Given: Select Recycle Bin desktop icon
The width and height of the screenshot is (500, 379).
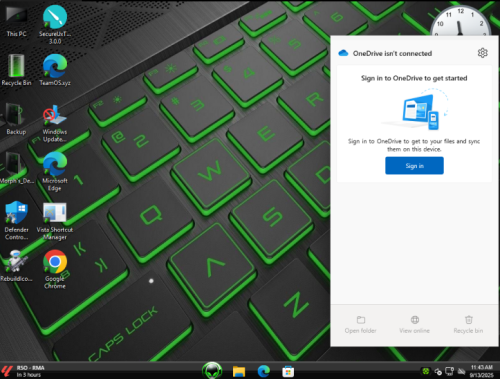Looking at the screenshot, I should click(16, 70).
